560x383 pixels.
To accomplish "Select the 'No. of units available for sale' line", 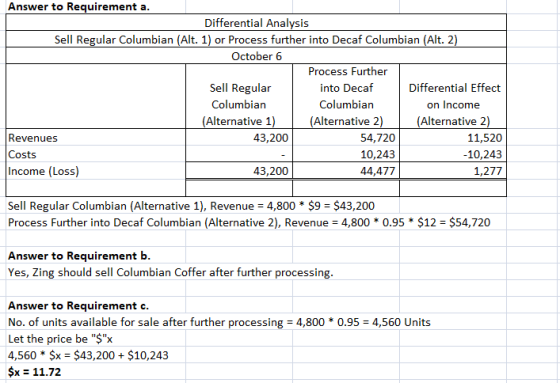I will (x=219, y=322).
